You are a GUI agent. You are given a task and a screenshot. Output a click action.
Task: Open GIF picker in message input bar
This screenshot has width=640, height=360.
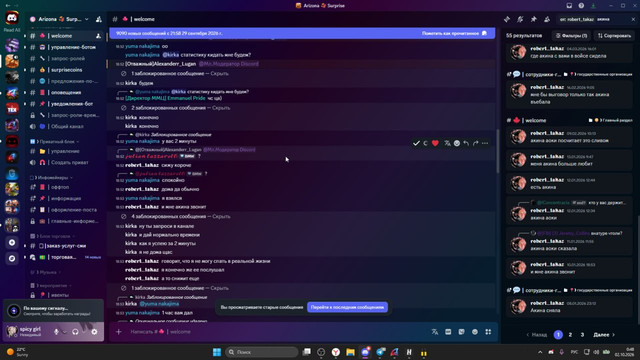click(x=448, y=332)
